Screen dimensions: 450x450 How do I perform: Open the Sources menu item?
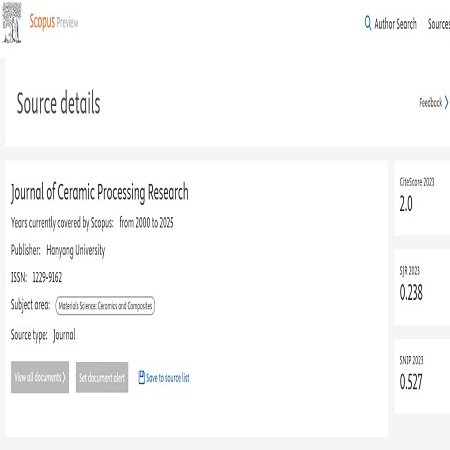tap(439, 24)
